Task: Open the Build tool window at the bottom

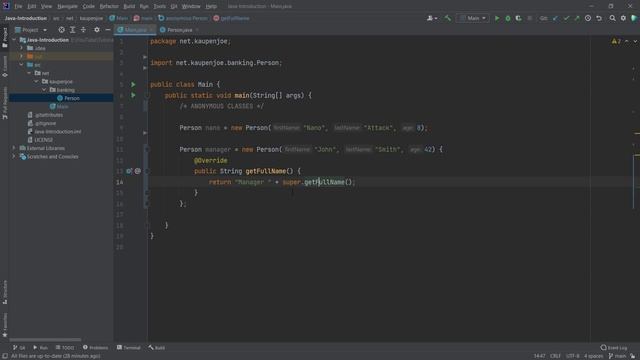Action: click(x=157, y=348)
